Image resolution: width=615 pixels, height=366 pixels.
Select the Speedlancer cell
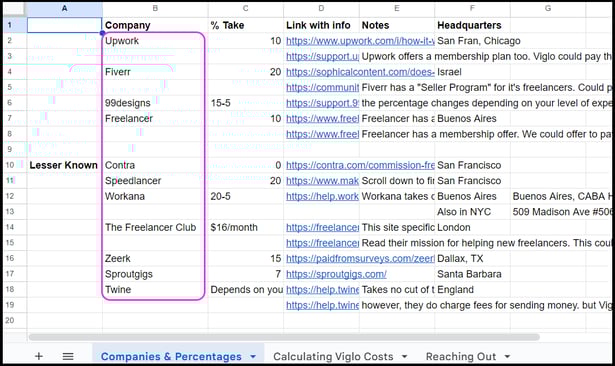click(155, 181)
